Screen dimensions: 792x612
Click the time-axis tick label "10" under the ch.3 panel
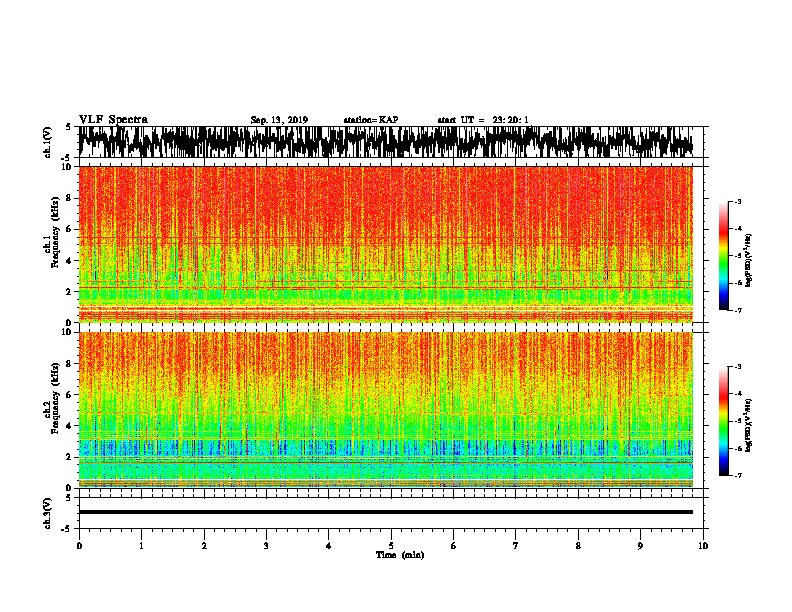703,546
